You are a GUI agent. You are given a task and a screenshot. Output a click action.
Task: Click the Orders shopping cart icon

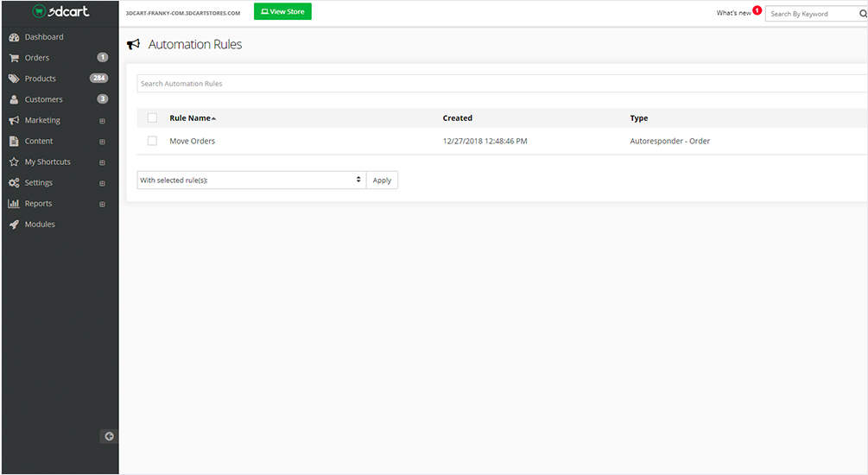[14, 58]
